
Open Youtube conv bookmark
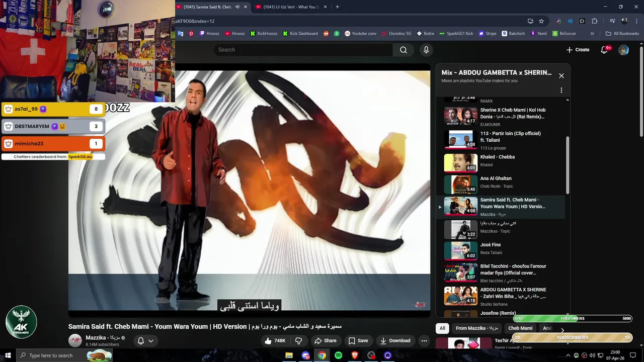point(360,34)
